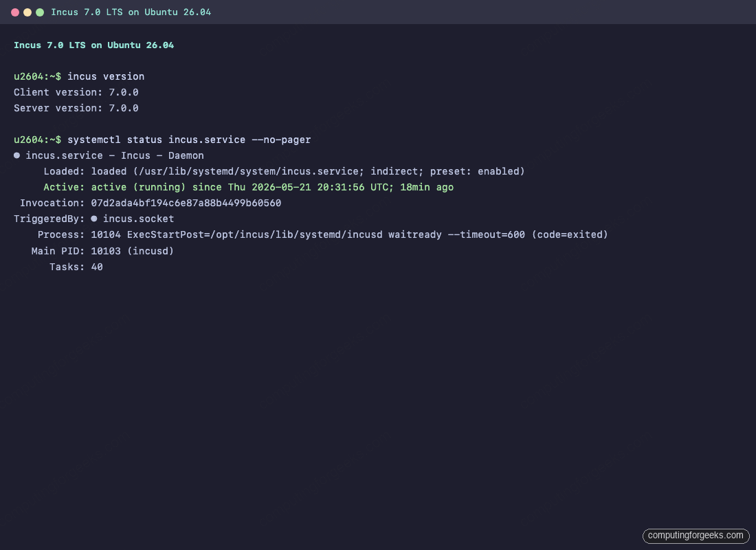Click the Invocation ID 07d2ada4bf194c6e87a88b4499b60560
The image size is (756, 550).
click(x=186, y=203)
